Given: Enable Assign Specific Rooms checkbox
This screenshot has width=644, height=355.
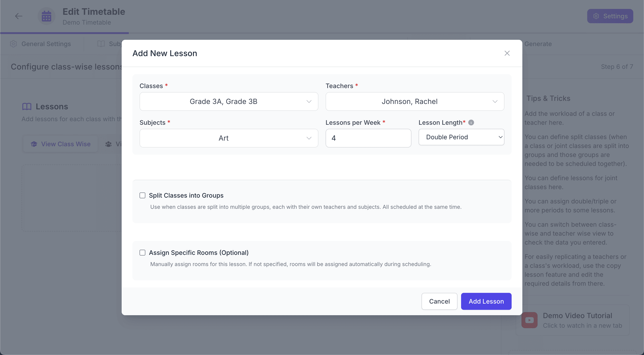Looking at the screenshot, I should [142, 253].
